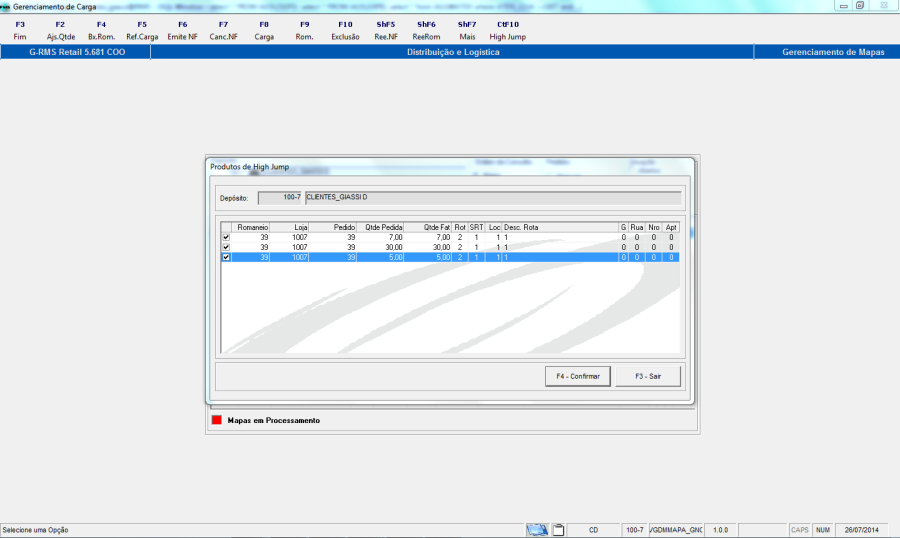Select F7 Canc.NF toolbar option
The width and height of the screenshot is (900, 538).
pyautogui.click(x=223, y=30)
